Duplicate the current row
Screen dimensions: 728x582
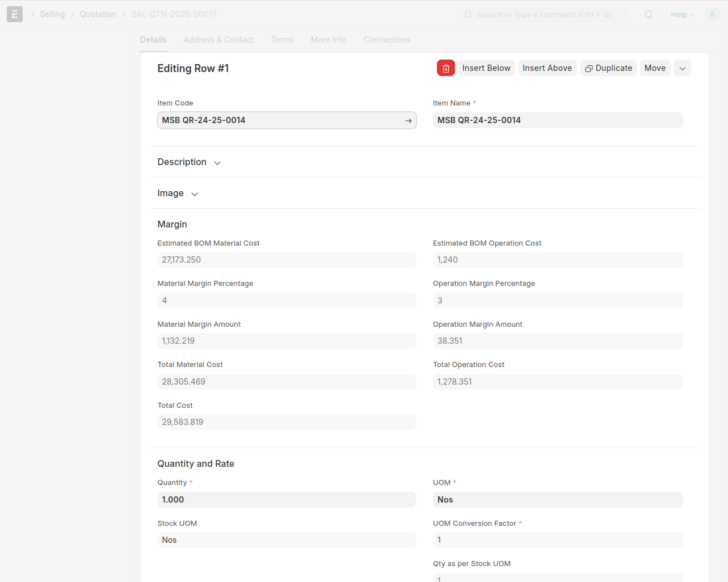608,68
